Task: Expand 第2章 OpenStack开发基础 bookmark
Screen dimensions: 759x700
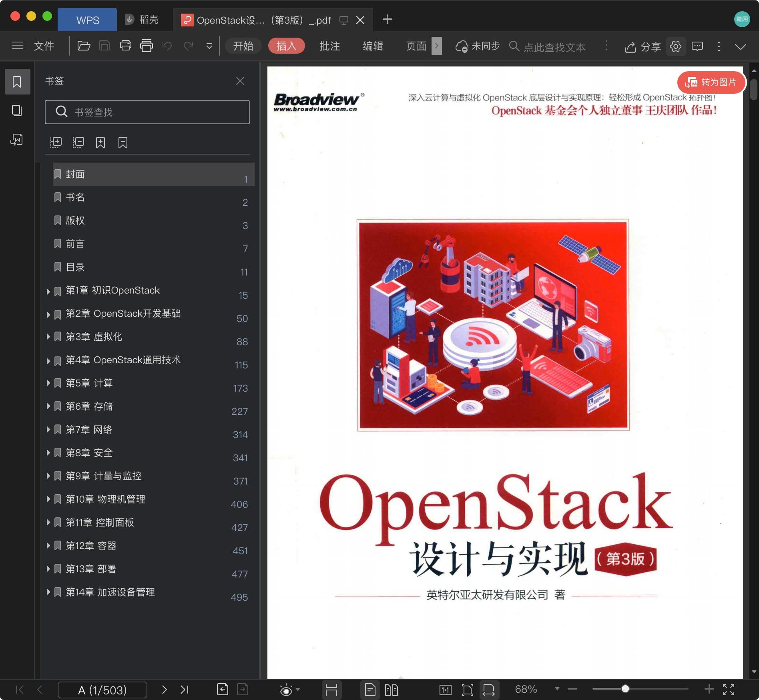Action: [x=48, y=314]
